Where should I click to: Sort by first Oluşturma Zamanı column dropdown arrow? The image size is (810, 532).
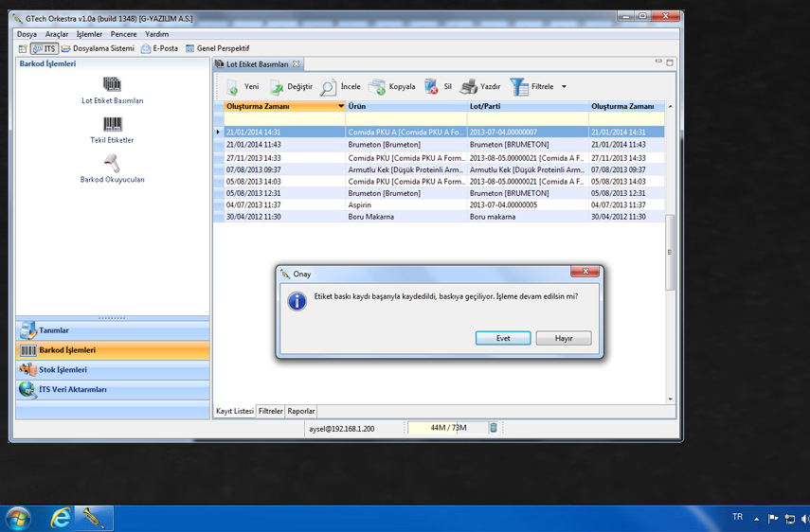point(341,106)
